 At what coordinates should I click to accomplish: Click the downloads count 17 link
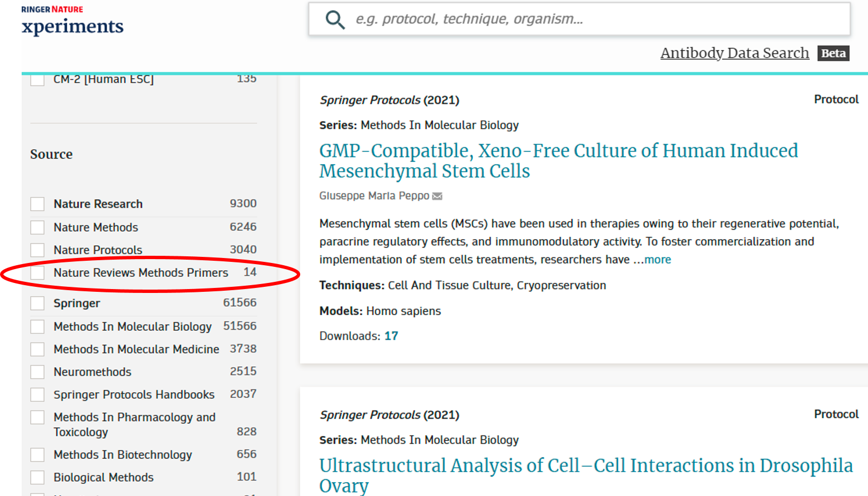coord(391,336)
